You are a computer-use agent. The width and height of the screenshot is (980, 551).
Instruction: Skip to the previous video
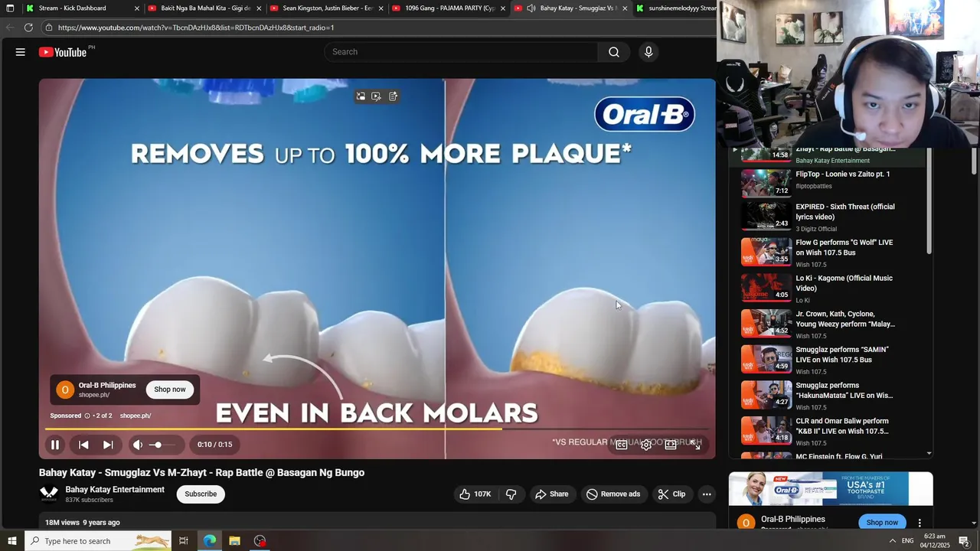pos(83,445)
